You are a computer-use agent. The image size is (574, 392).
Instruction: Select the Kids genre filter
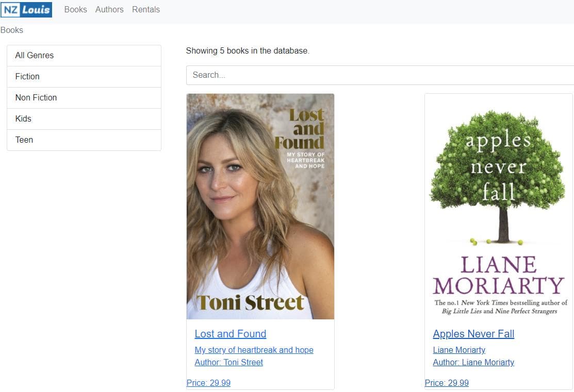tap(23, 118)
